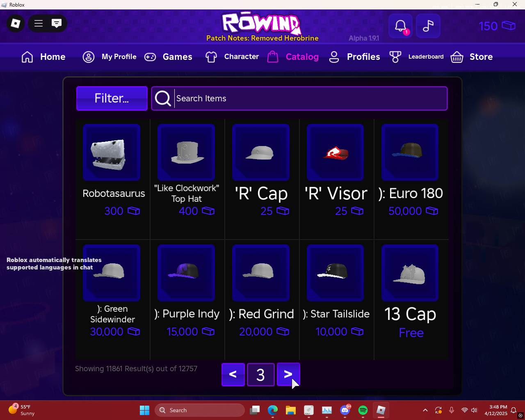Viewport: 525px width, 420px height.
Task: Go to the Home tab
Action: (43, 57)
